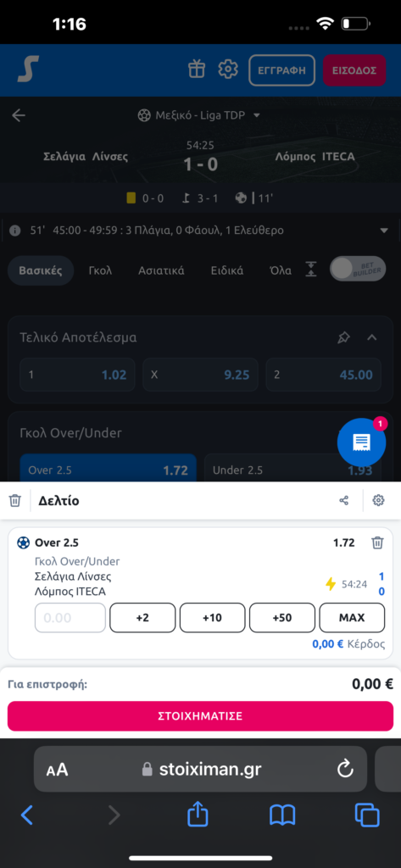Clear bet slip with left trash icon
This screenshot has width=401, height=868.
coord(15,501)
